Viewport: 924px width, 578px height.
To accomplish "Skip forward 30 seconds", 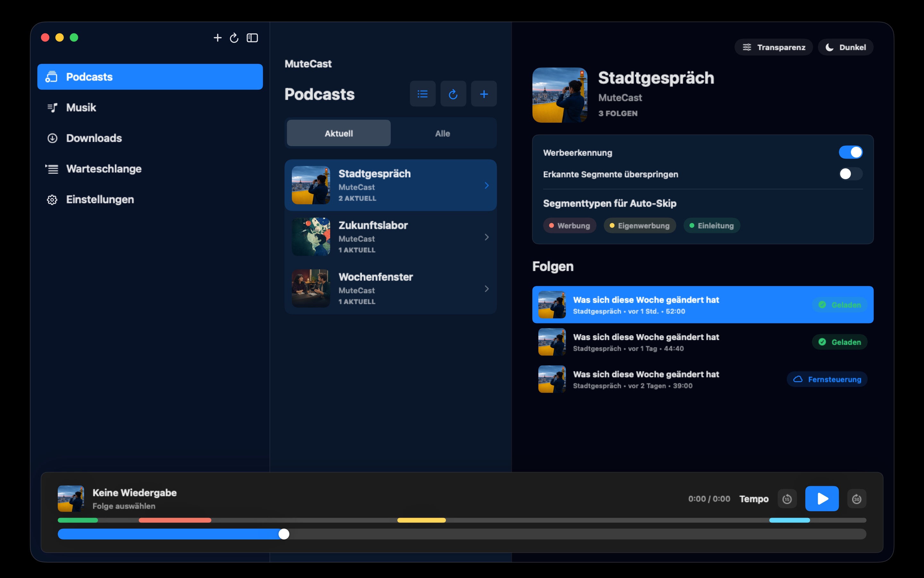I will [856, 498].
